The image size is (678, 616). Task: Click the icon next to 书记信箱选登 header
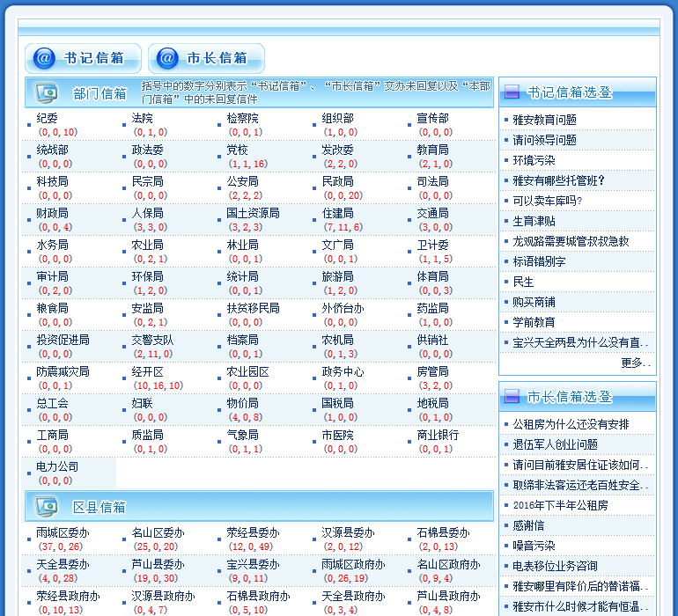tap(512, 92)
